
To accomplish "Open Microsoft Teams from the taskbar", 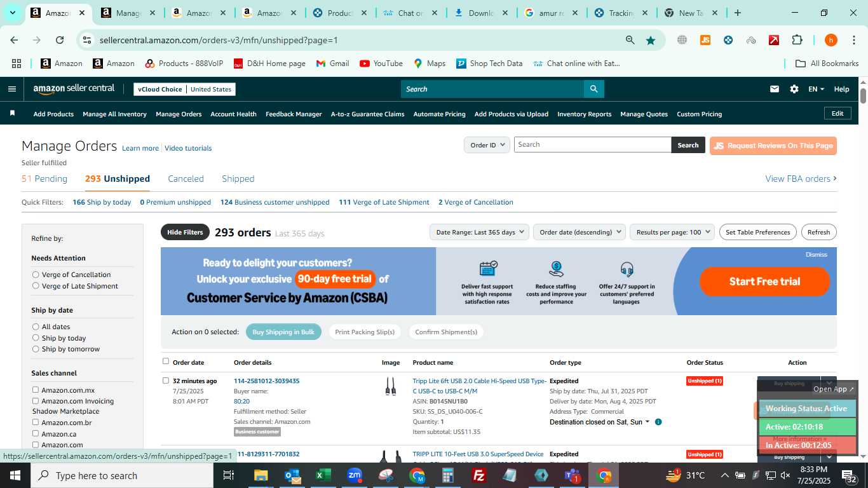I will pos(573,475).
